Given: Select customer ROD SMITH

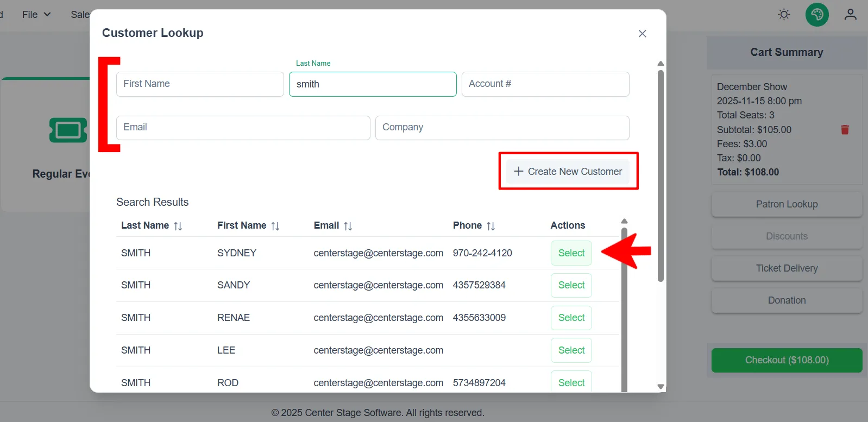Looking at the screenshot, I should [x=571, y=381].
